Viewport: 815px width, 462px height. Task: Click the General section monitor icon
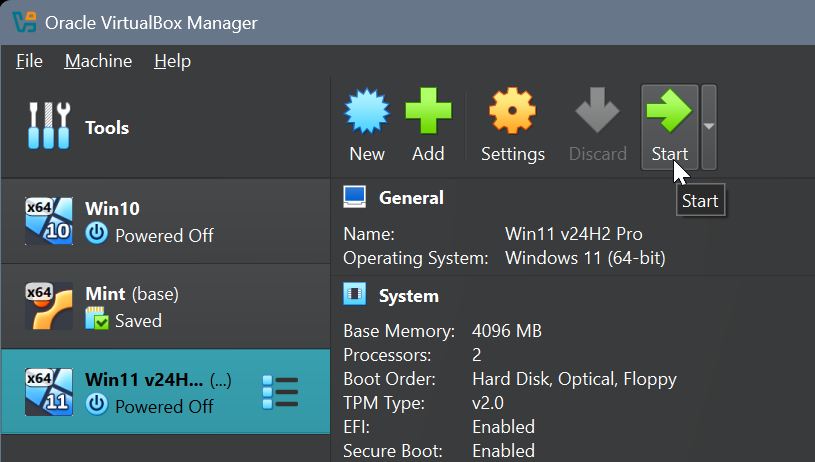click(354, 197)
